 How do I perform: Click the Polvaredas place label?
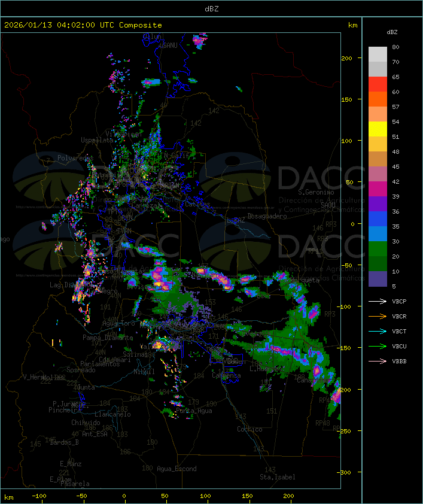(75, 158)
